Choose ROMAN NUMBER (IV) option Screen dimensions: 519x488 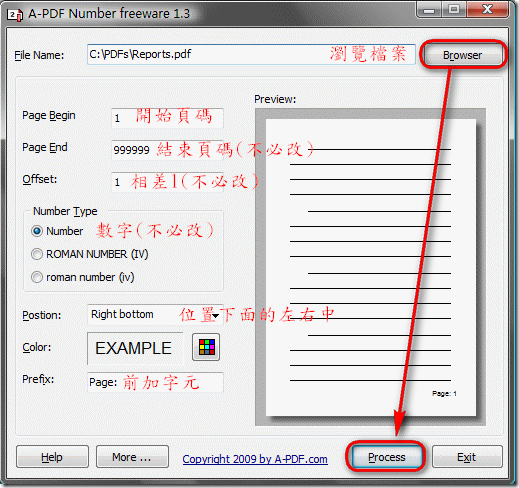tap(37, 254)
